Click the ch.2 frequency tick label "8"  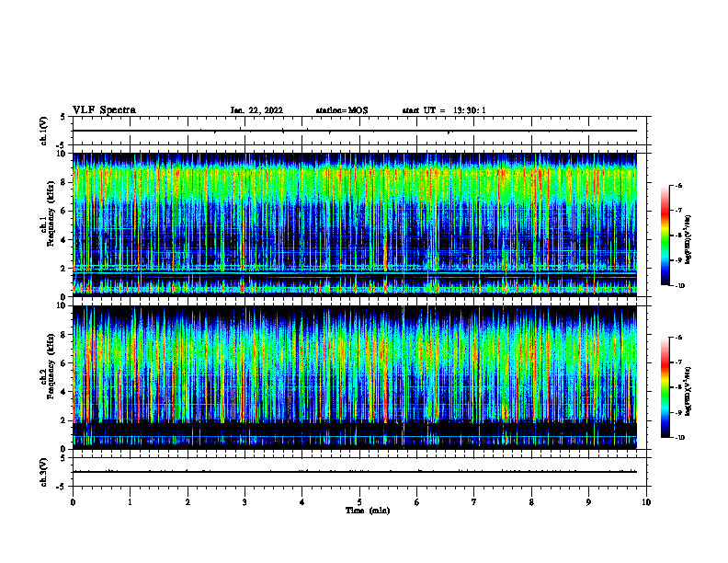point(63,335)
